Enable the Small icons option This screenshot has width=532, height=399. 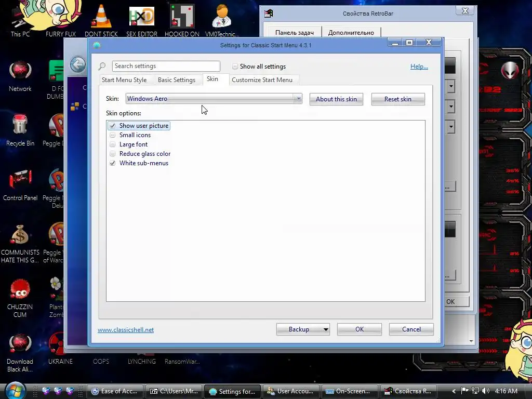point(112,135)
